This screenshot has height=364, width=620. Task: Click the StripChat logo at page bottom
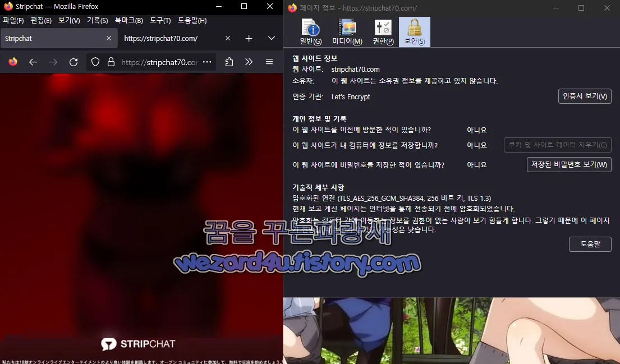tap(138, 343)
